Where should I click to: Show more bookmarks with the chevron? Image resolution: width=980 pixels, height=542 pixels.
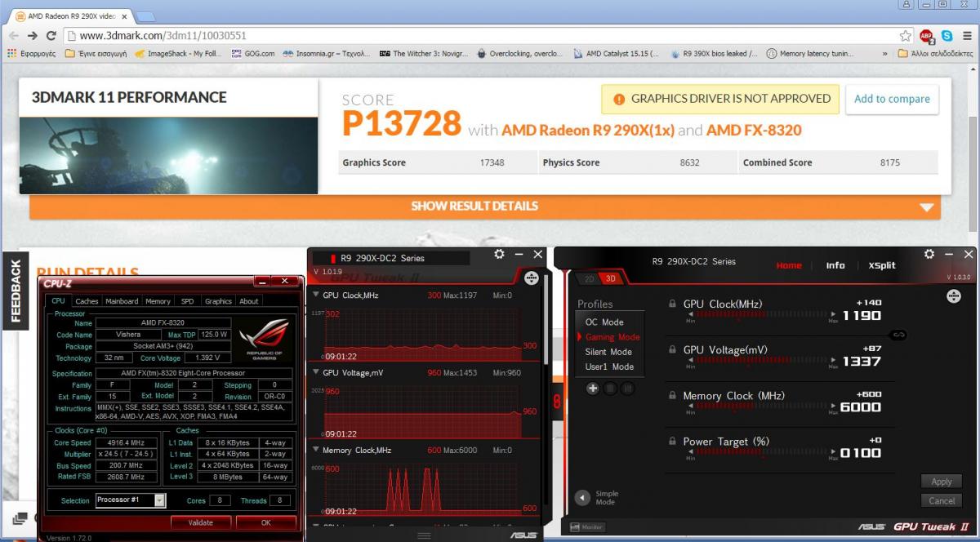[x=886, y=54]
